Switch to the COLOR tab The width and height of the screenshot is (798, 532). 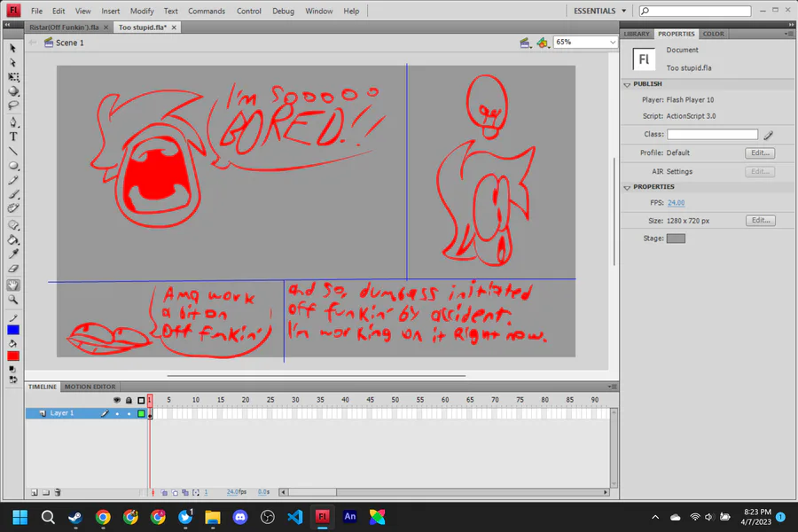coord(713,34)
